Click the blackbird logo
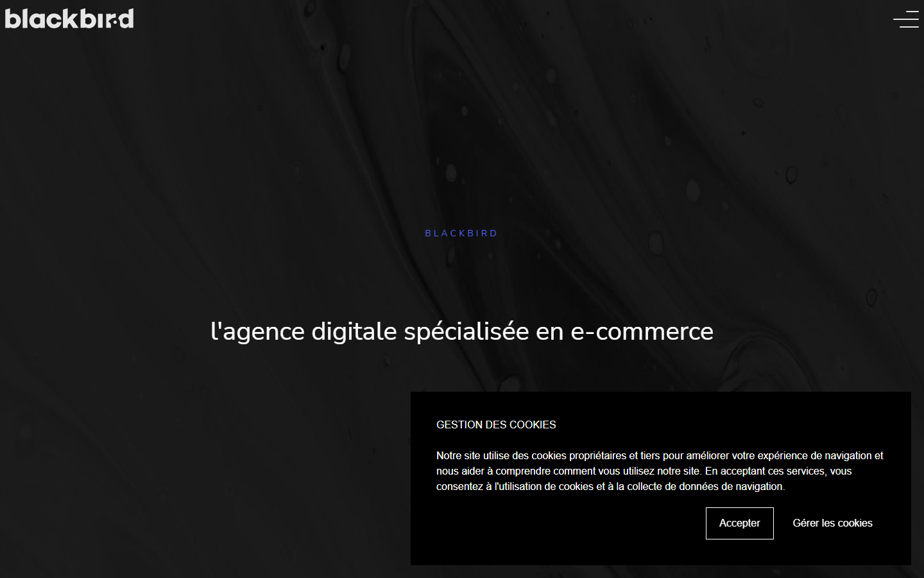This screenshot has width=924, height=578. click(x=69, y=19)
